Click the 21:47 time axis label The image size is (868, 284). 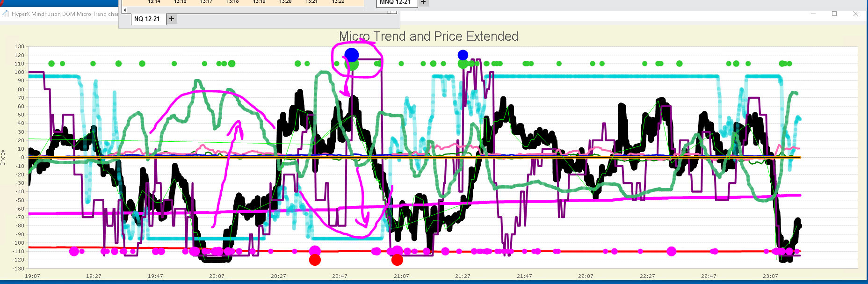pos(524,276)
